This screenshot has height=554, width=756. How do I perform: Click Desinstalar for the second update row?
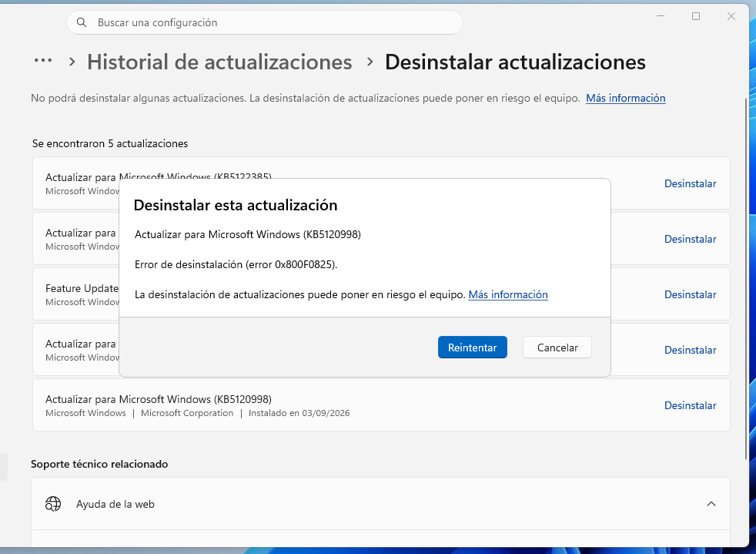pos(690,239)
